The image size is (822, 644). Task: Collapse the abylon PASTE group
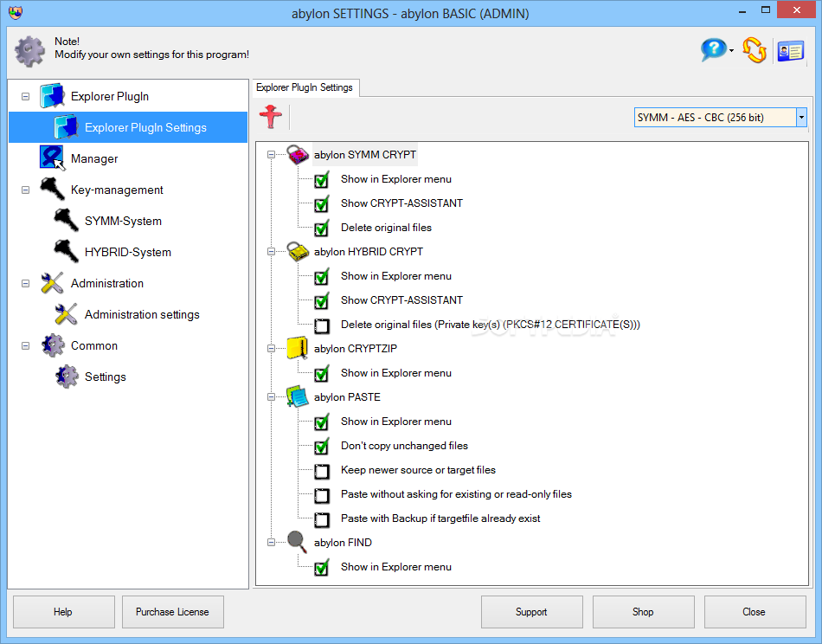pos(271,397)
